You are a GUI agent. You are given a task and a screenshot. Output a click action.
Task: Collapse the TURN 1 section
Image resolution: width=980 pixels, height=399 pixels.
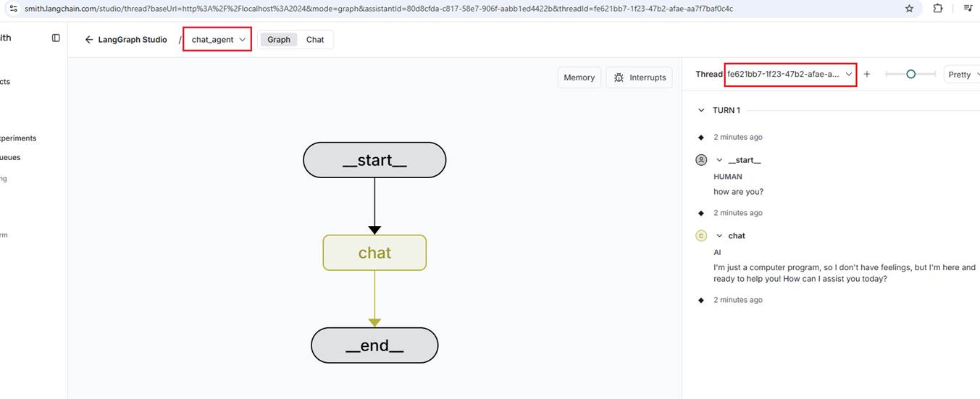pos(700,110)
